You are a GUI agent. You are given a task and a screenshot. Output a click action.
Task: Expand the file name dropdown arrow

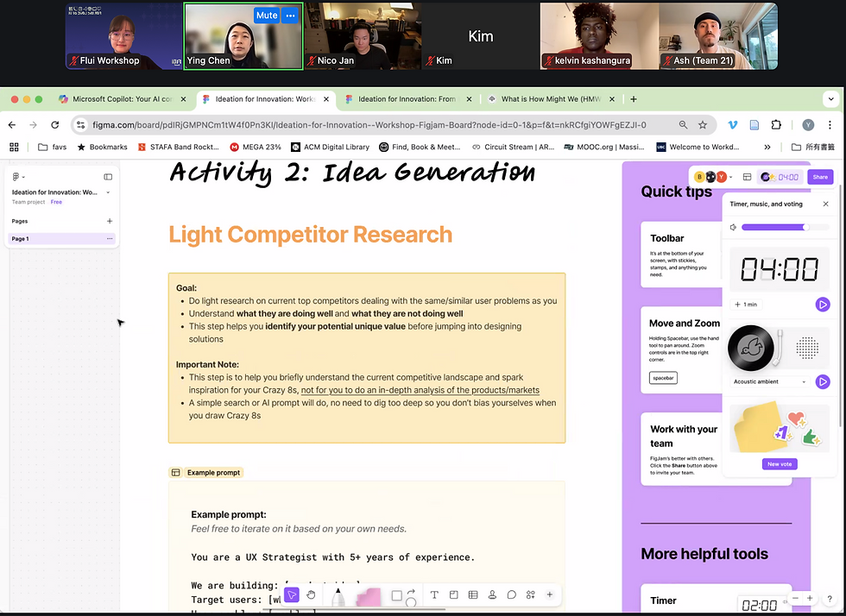point(108,192)
